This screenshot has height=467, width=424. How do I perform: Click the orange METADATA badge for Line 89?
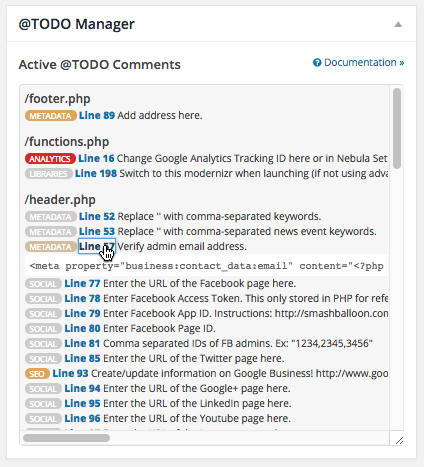(51, 116)
